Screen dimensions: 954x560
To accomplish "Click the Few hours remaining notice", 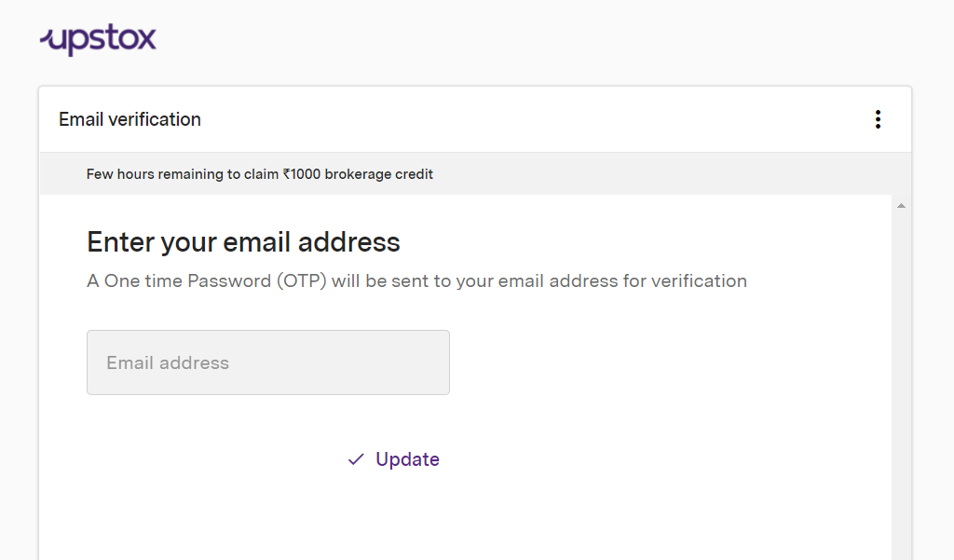I will point(260,174).
